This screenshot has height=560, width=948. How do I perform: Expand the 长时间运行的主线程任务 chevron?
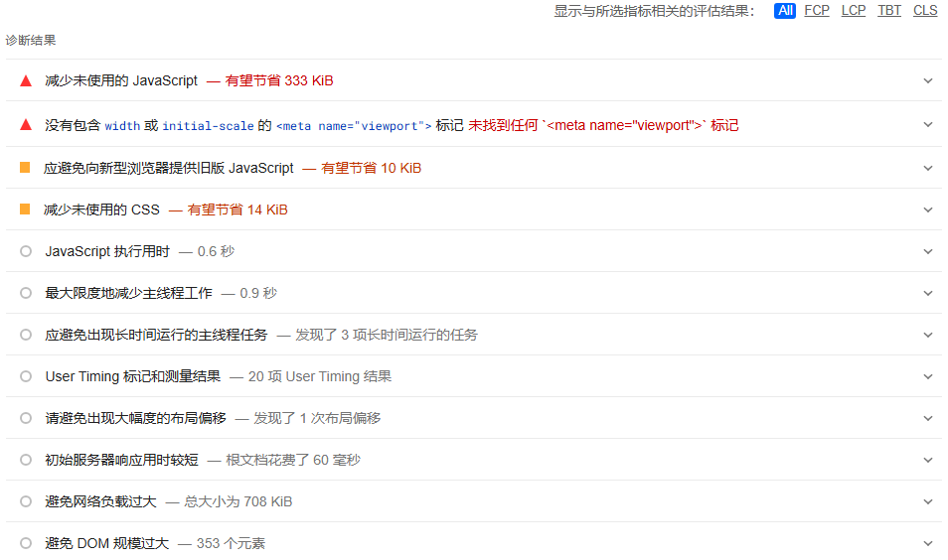[928, 335]
